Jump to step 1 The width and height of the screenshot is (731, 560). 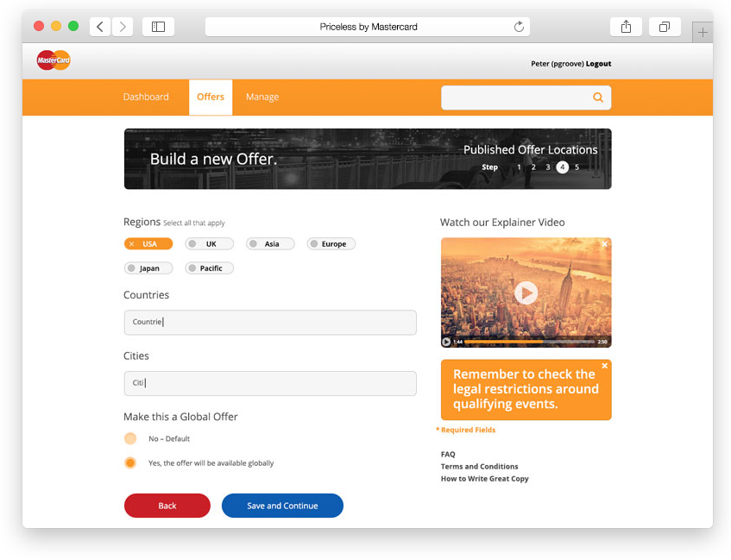click(x=519, y=167)
